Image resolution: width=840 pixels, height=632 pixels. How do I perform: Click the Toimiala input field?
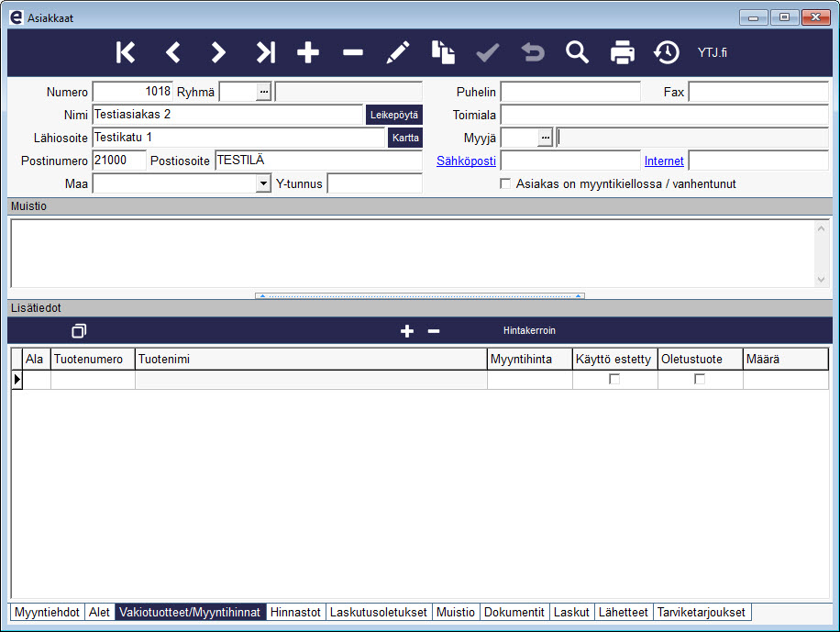coord(664,115)
